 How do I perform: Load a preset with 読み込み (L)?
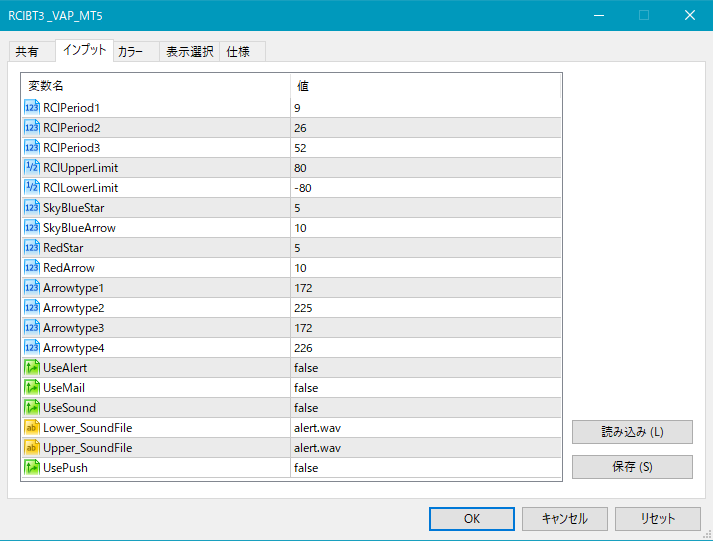coord(632,432)
